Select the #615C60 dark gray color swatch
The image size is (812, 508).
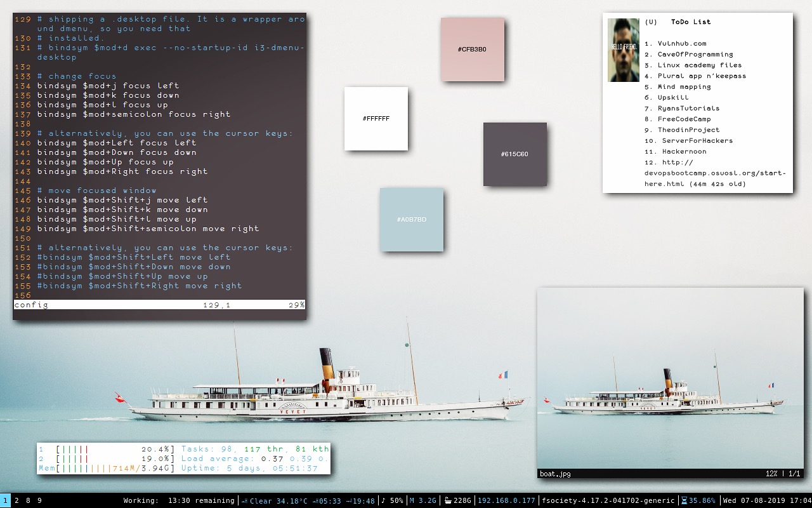[x=515, y=154]
